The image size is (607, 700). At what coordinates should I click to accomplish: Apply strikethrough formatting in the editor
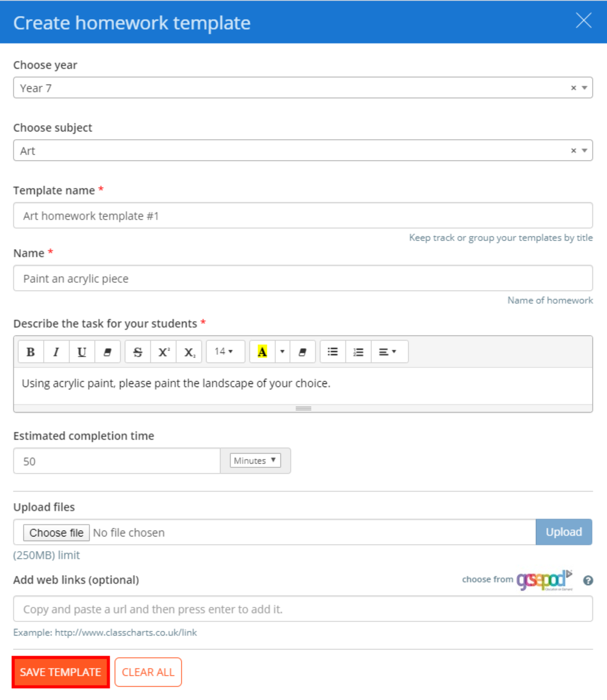coord(138,352)
